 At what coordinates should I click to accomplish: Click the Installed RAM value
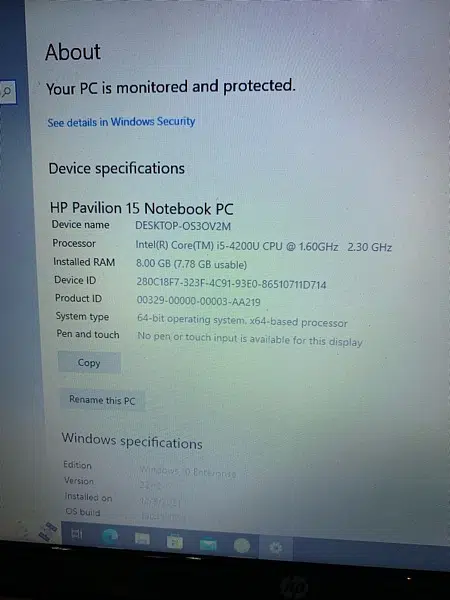(191, 264)
